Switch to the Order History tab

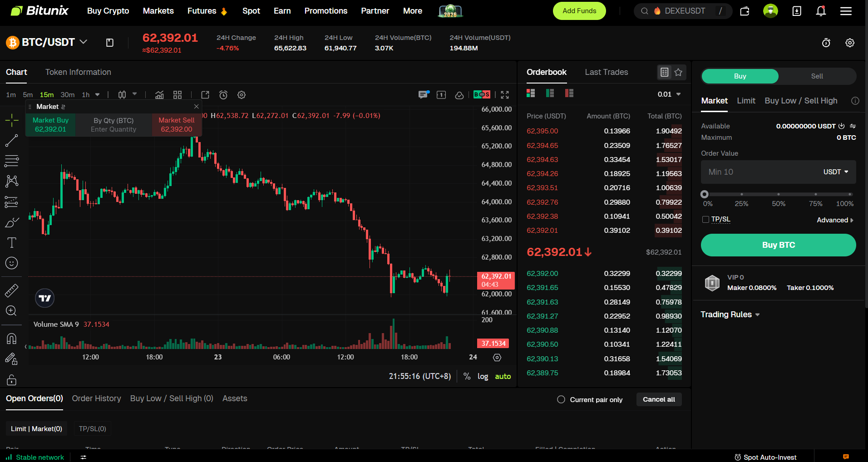coord(97,398)
